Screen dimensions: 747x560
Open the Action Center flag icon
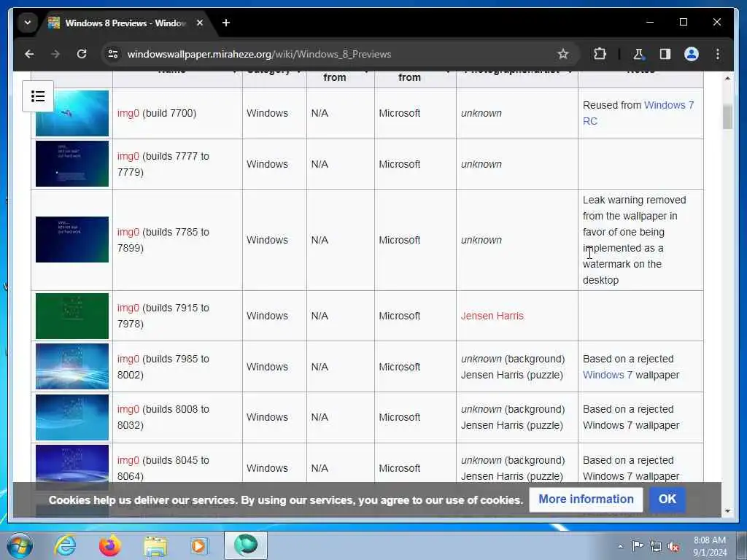pos(638,546)
